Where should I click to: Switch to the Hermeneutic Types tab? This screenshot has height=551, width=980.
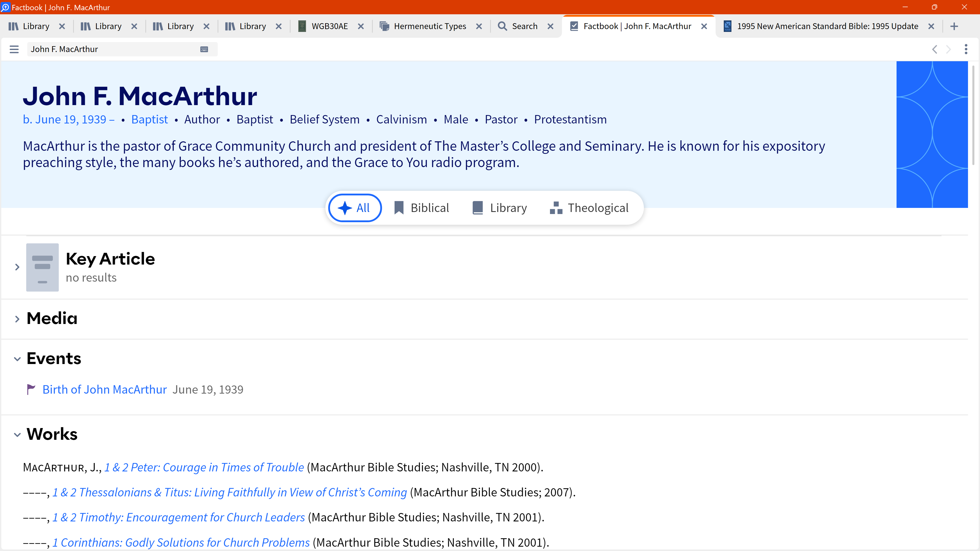423,26
